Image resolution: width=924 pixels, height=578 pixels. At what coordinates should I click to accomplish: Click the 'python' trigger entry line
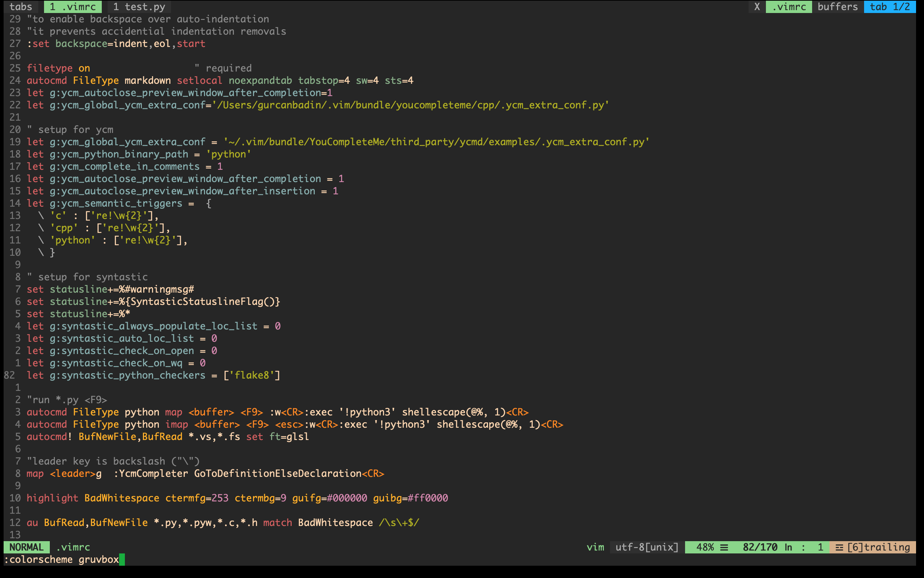tap(113, 240)
